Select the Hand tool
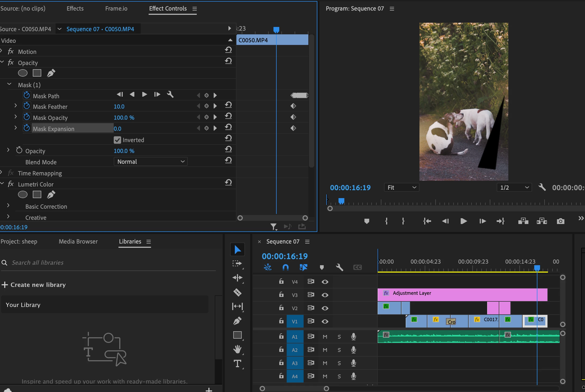Image resolution: width=585 pixels, height=392 pixels. pos(237,349)
